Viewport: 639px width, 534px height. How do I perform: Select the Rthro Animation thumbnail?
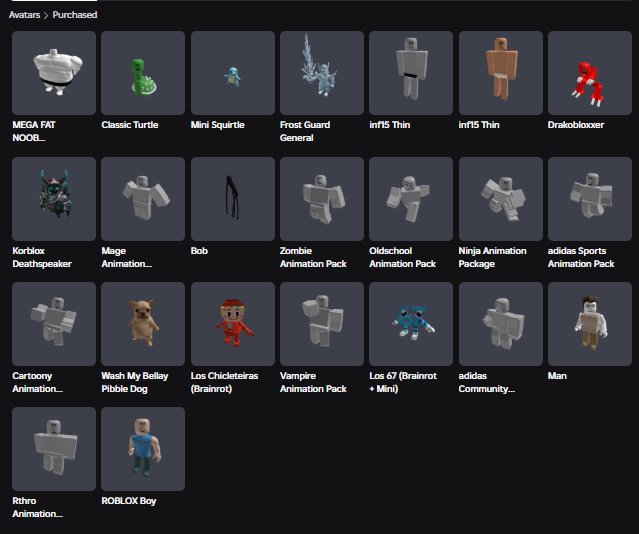click(x=54, y=449)
